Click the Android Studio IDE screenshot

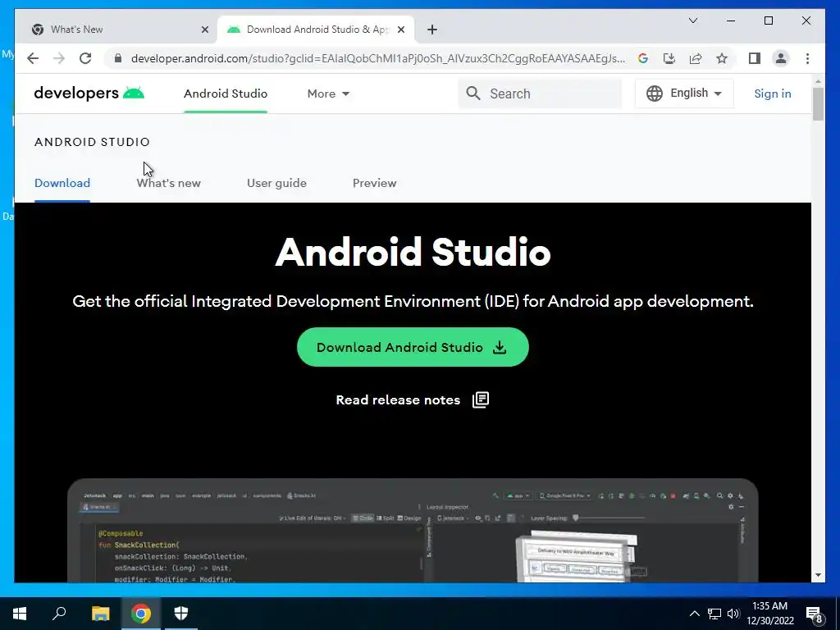click(413, 530)
